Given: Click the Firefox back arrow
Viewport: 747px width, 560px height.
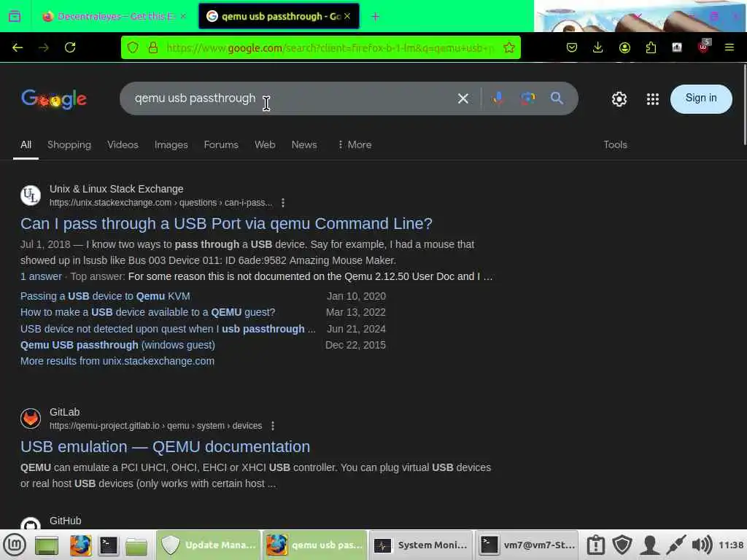Looking at the screenshot, I should point(18,47).
